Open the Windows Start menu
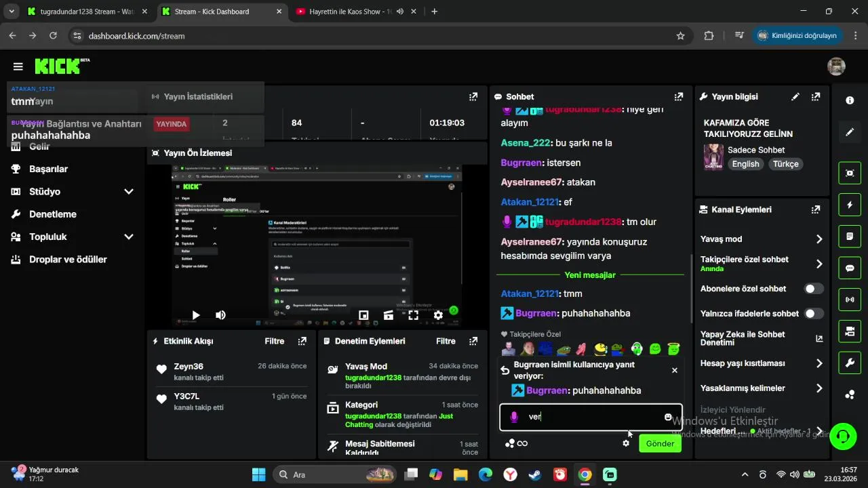Screen dimensions: 868x488 pos(259,474)
